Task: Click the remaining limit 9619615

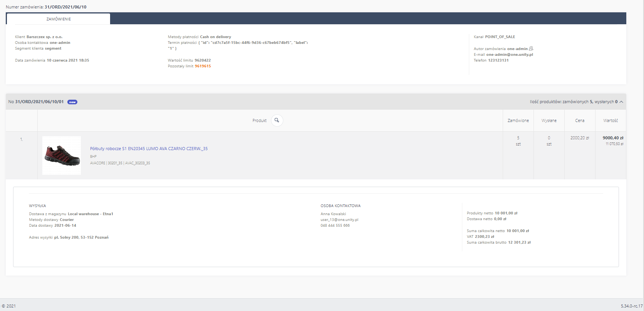Action: point(203,66)
